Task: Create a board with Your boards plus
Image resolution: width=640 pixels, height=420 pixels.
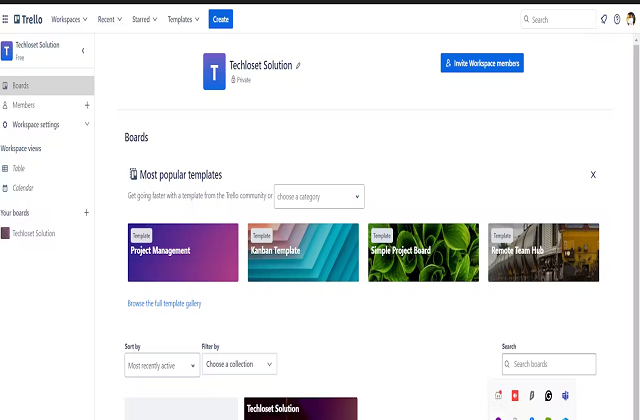Action: [86, 213]
